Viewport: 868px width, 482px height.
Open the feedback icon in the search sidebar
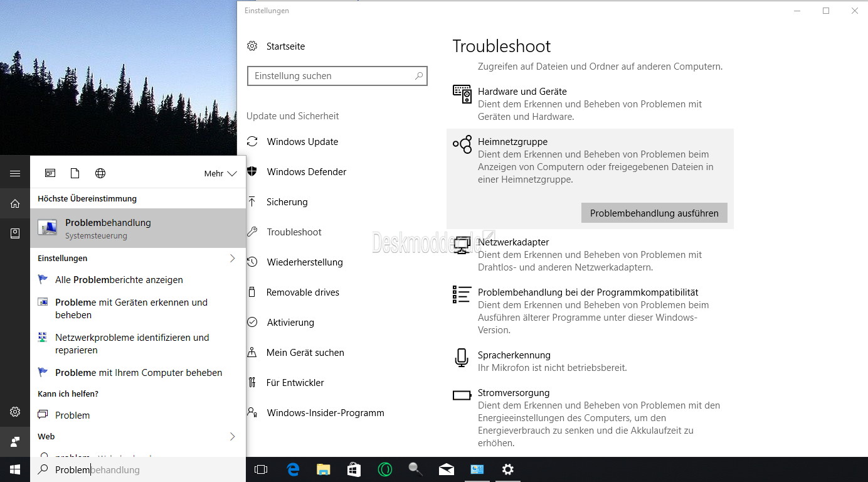click(15, 442)
